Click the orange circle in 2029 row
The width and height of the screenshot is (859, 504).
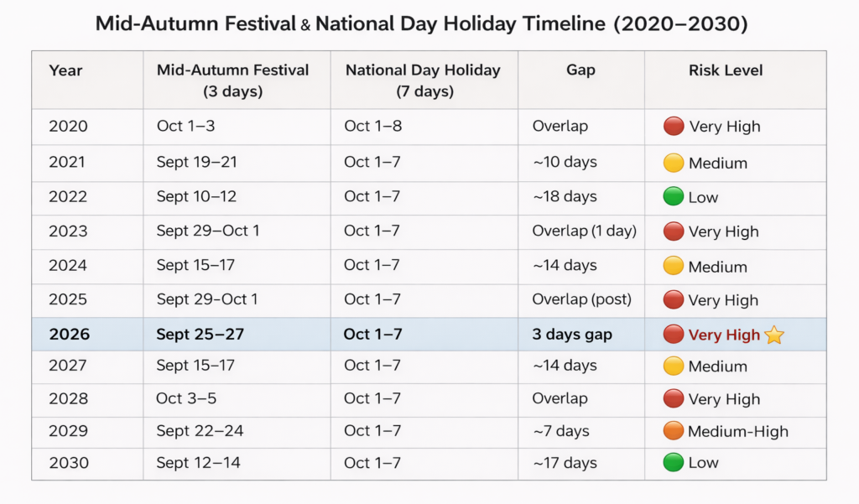pos(674,431)
